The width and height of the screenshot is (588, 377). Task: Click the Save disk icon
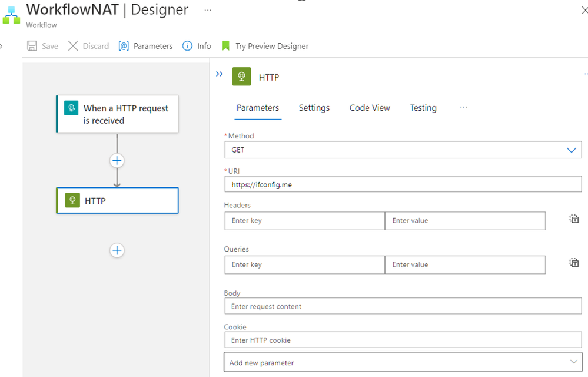[32, 46]
